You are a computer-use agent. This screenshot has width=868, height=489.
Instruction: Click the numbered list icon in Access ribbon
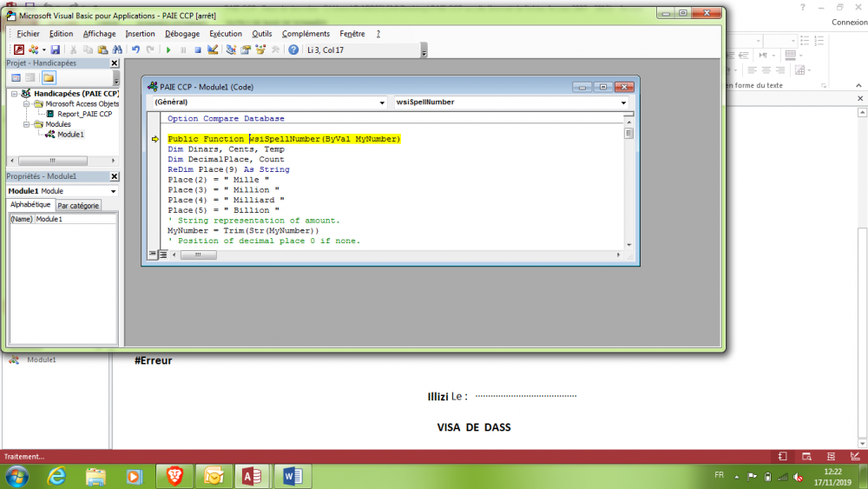(819, 41)
